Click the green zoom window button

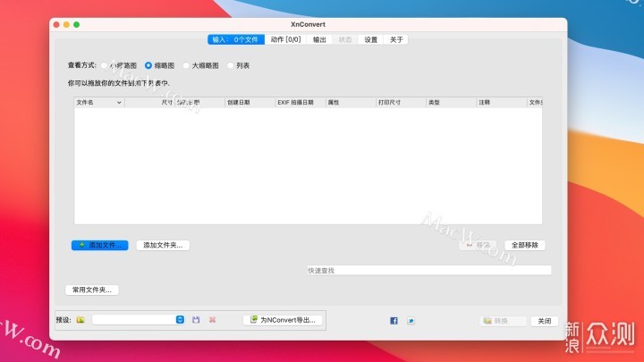(76, 25)
